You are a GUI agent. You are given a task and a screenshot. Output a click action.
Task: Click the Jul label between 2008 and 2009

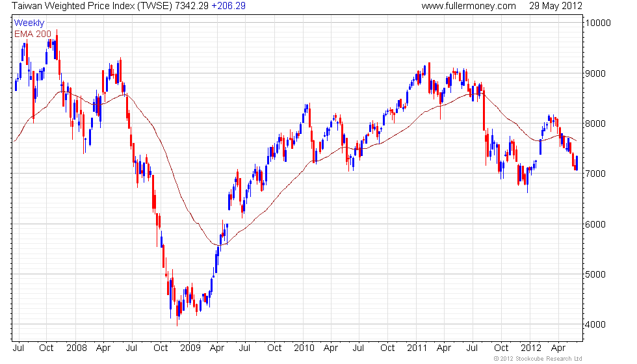(x=131, y=348)
